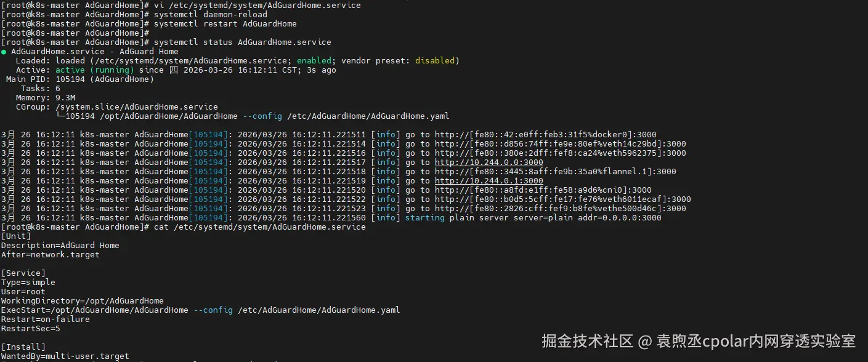Click the 'ExecStart=' line in the unit file
The width and height of the screenshot is (868, 362).
[x=201, y=310]
